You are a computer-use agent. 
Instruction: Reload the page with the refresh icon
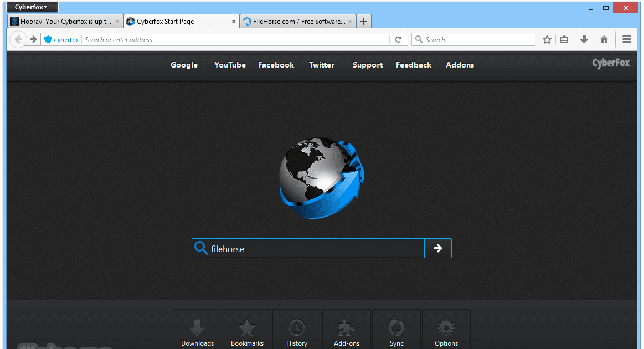pyautogui.click(x=398, y=39)
